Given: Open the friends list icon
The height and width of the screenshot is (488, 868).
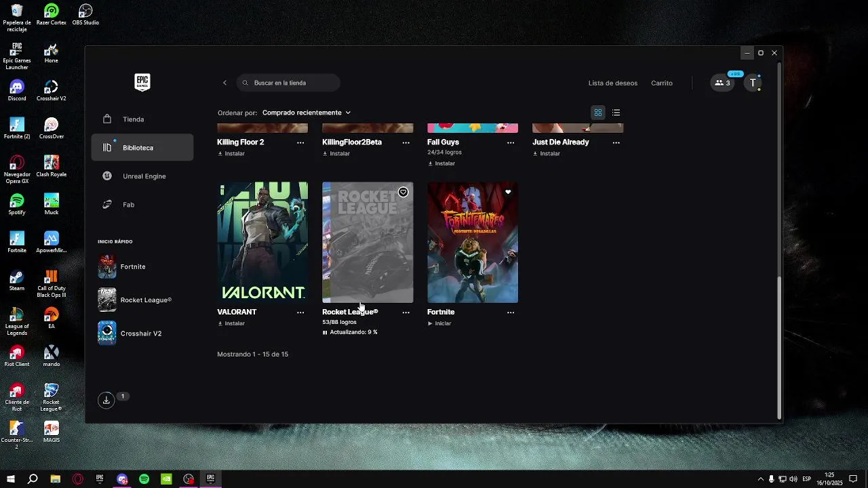Looking at the screenshot, I should pos(723,83).
